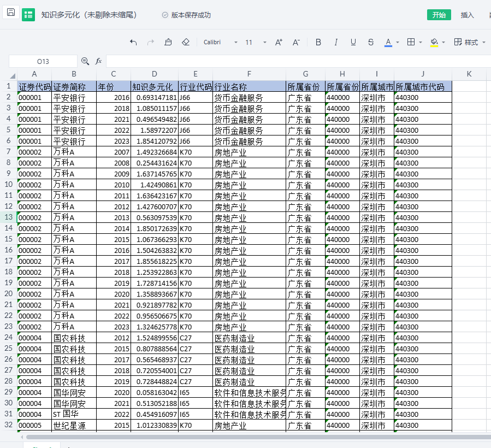Switch to the 开始 tab
Screen dimensions: 491x448
click(x=439, y=15)
